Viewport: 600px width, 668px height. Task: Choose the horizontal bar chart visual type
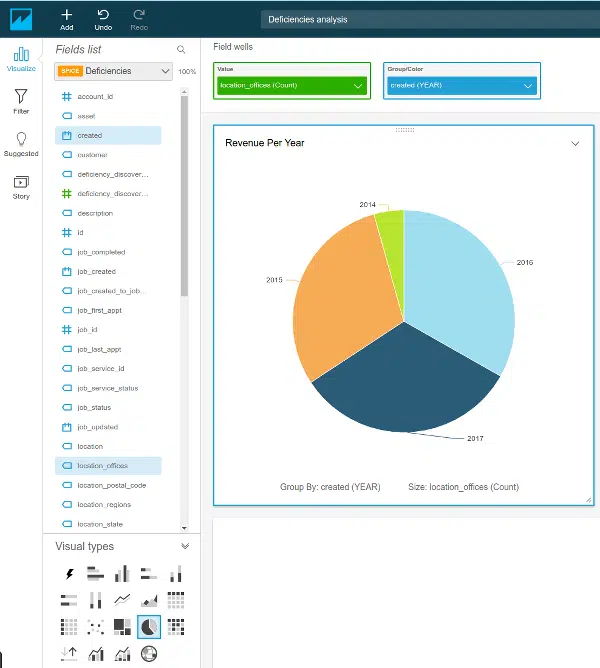click(x=95, y=574)
